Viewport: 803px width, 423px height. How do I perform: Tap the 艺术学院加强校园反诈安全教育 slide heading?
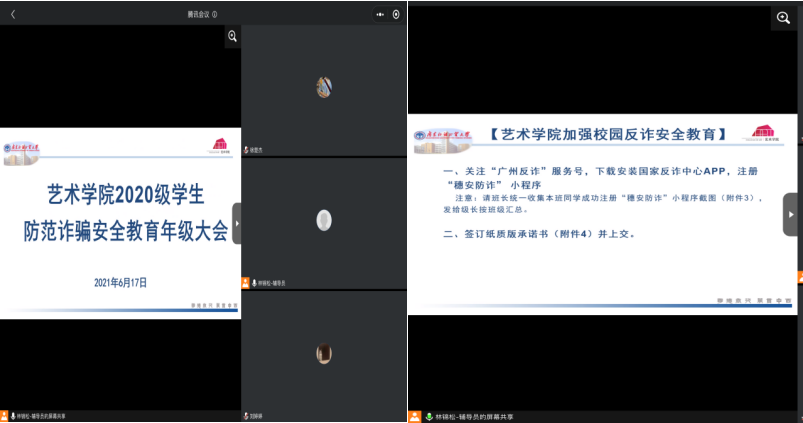pos(611,134)
